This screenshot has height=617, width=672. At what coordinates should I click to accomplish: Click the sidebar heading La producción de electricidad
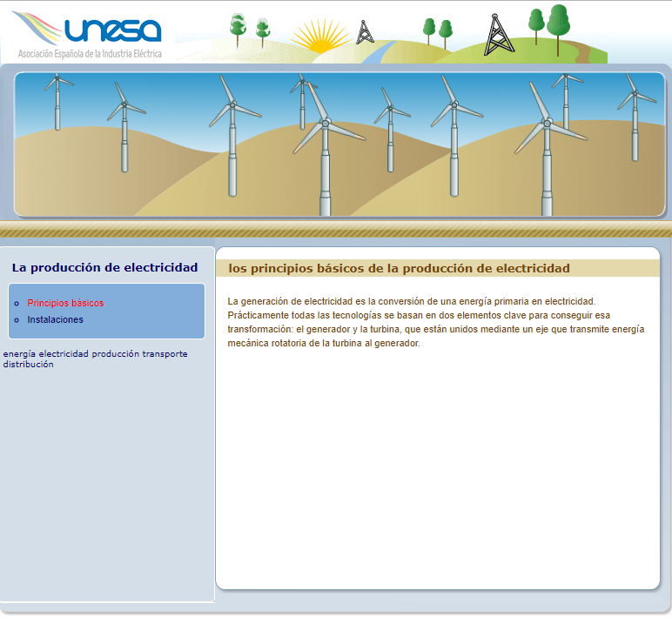tap(104, 268)
